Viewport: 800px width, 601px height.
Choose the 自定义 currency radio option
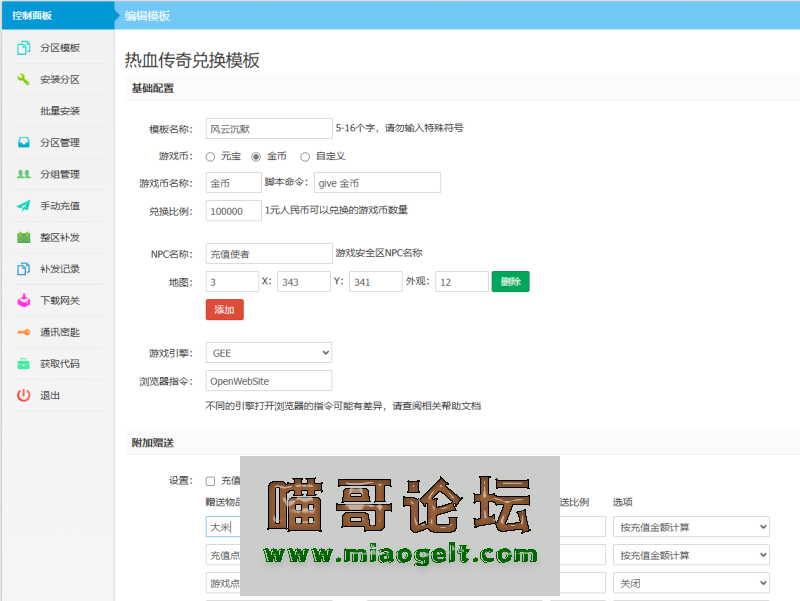305,157
